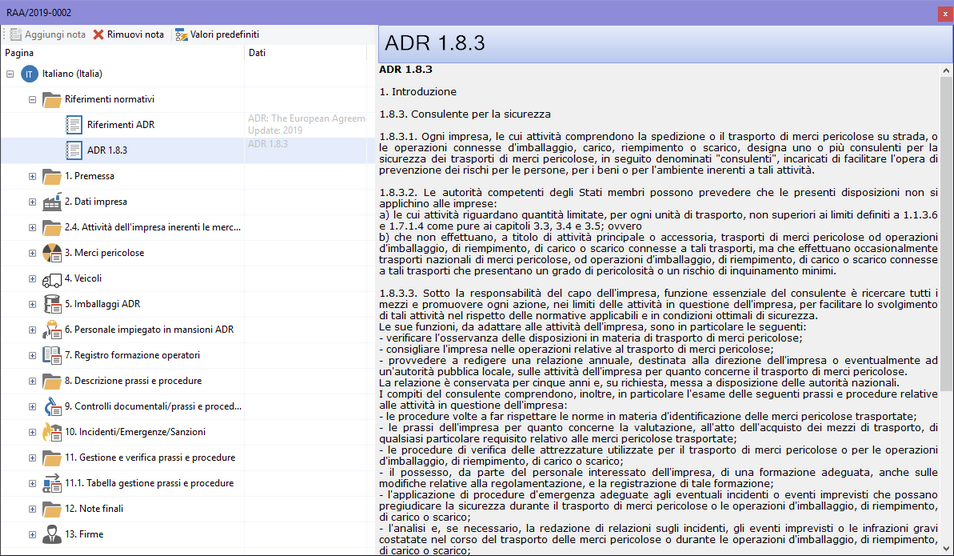
Task: Select the ADR 1.8.3 tree item
Action: click(107, 150)
